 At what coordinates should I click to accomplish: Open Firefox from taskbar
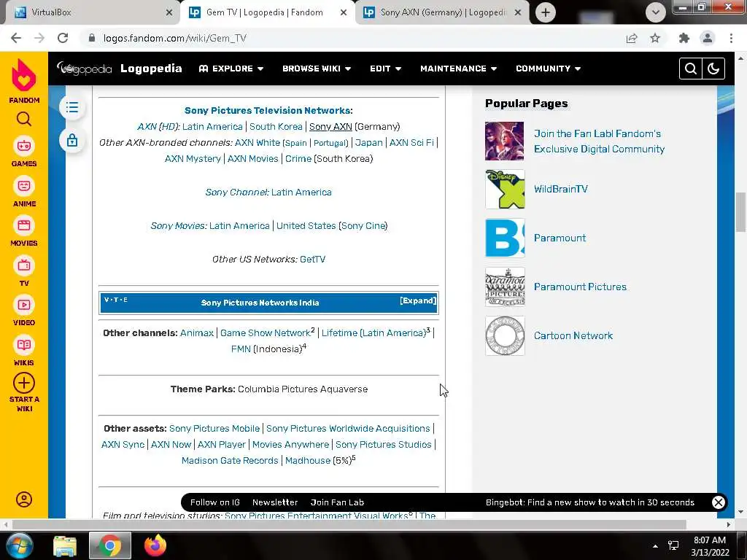tap(155, 545)
